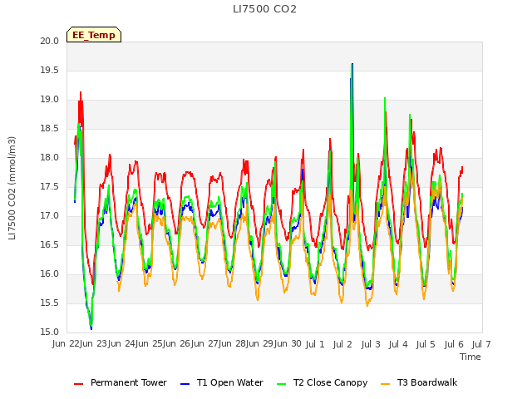Click the chart title LI7500 CO2

(264, 9)
